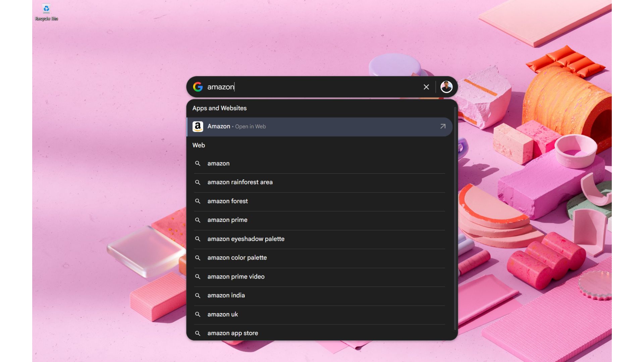Click the Google logo icon

198,87
